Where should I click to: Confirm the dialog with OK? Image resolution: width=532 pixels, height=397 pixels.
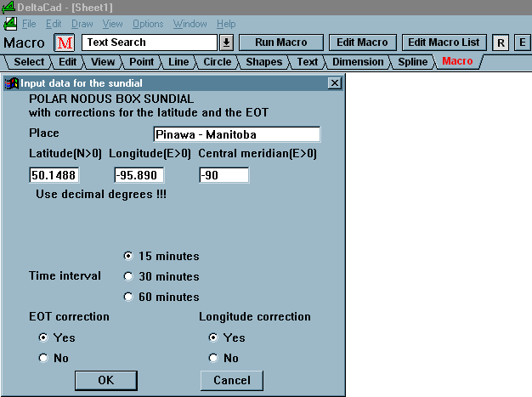point(105,380)
